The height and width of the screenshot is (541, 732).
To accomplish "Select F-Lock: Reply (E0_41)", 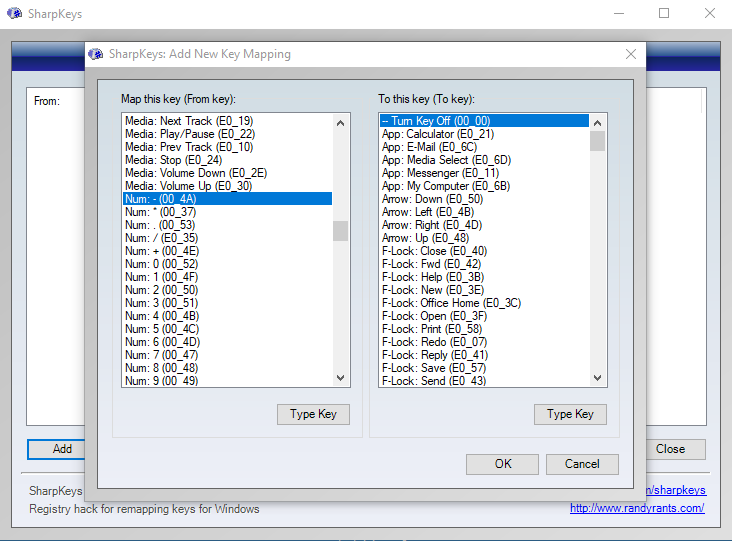I will (485, 355).
